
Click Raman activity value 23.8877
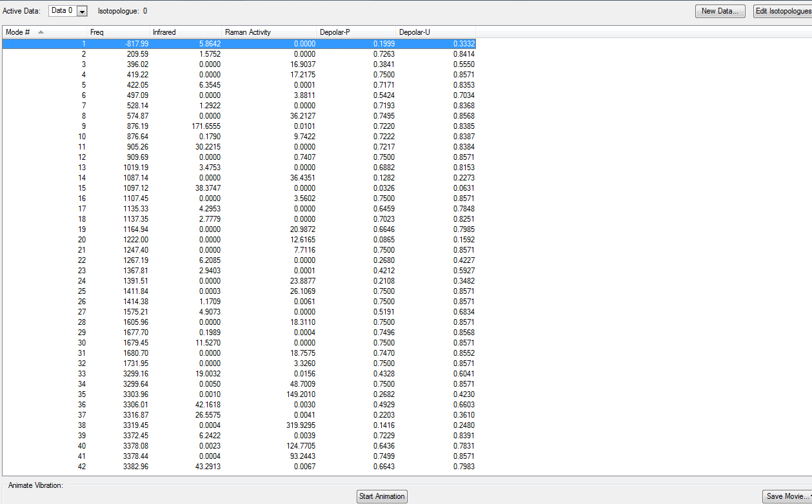pyautogui.click(x=303, y=281)
